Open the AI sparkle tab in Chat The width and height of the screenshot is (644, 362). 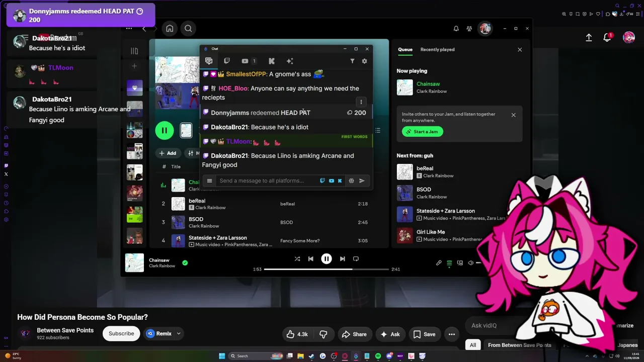pyautogui.click(x=290, y=61)
